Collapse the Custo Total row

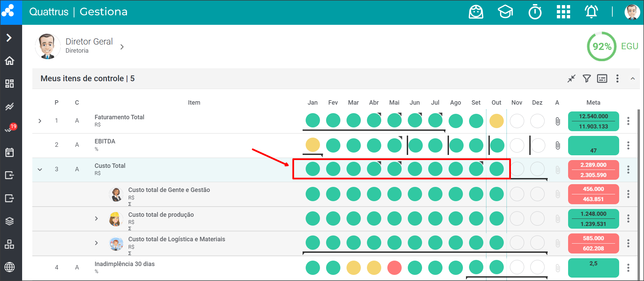[x=40, y=169]
